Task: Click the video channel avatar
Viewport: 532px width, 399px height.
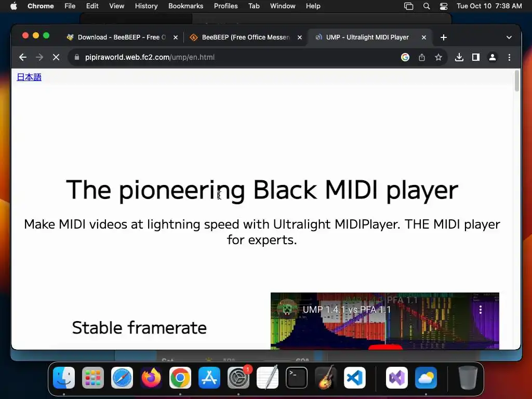Action: (x=287, y=309)
